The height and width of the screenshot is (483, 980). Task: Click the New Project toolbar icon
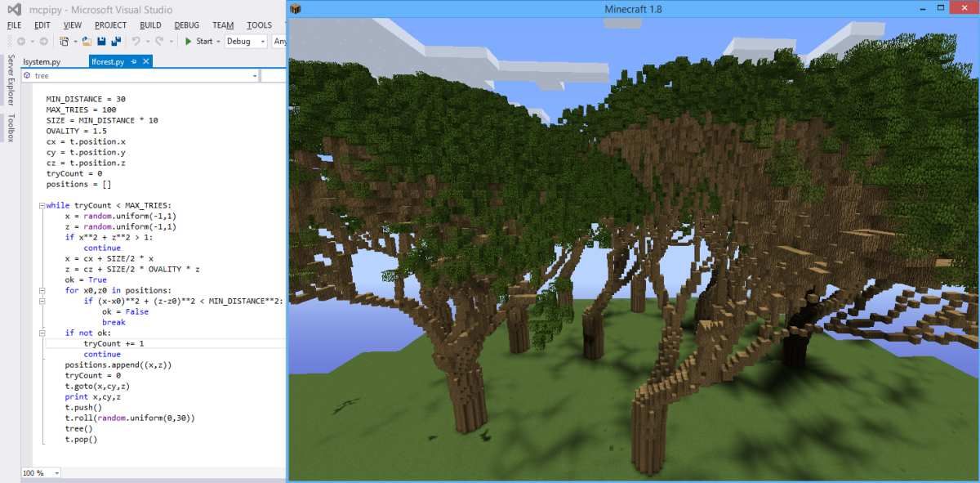(63, 41)
